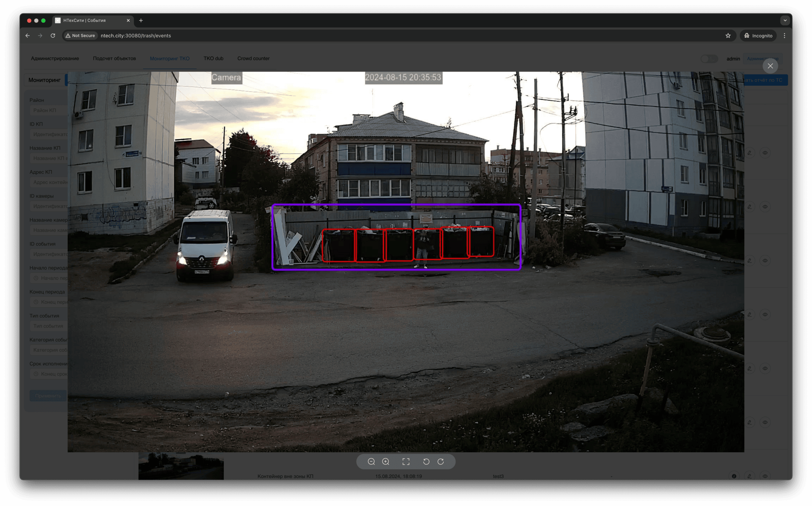812x506 pixels.
Task: Zoom in the camera snapshot
Action: pyautogui.click(x=386, y=461)
